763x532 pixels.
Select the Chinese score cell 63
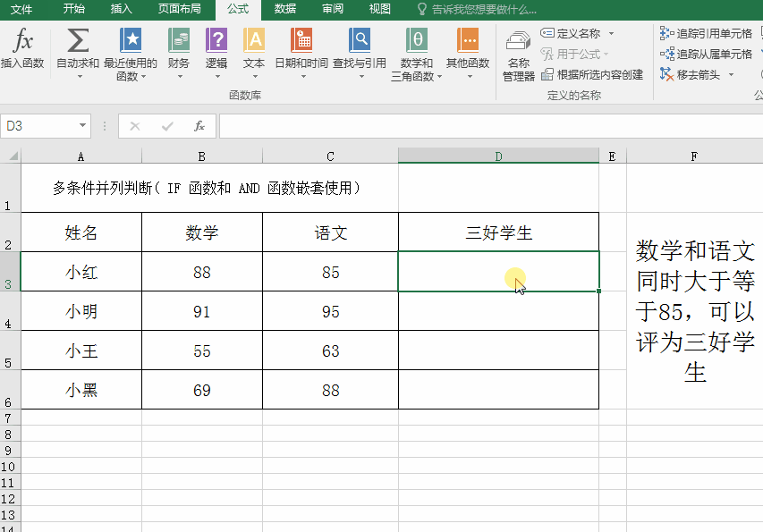pos(330,350)
